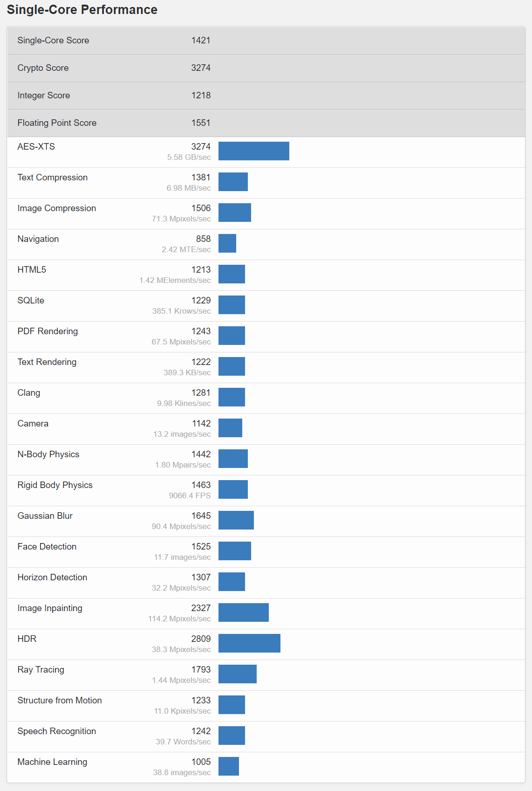Click the Floating Point Score label
Image resolution: width=532 pixels, height=791 pixels.
[57, 123]
